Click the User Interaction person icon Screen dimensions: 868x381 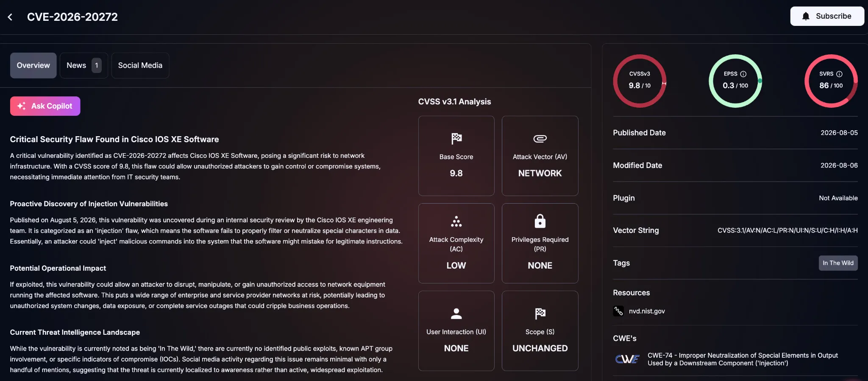click(456, 314)
